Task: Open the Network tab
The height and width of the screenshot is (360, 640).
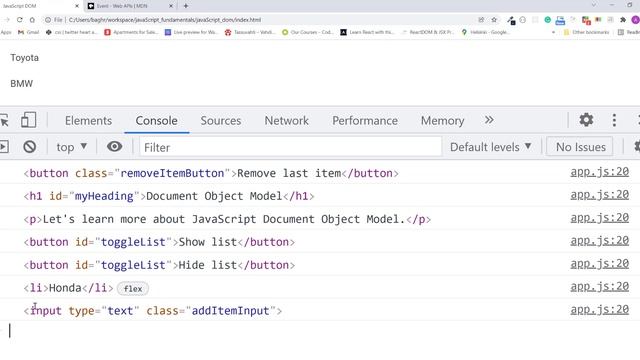Action: (x=287, y=121)
